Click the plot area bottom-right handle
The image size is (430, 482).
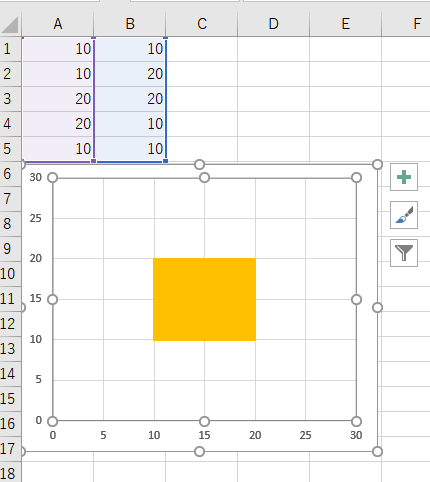pos(356,421)
